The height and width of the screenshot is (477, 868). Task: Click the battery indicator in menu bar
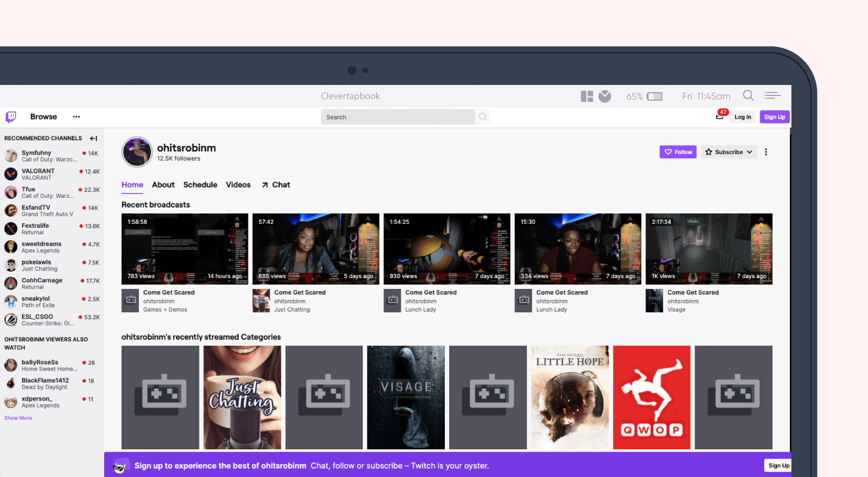[655, 96]
